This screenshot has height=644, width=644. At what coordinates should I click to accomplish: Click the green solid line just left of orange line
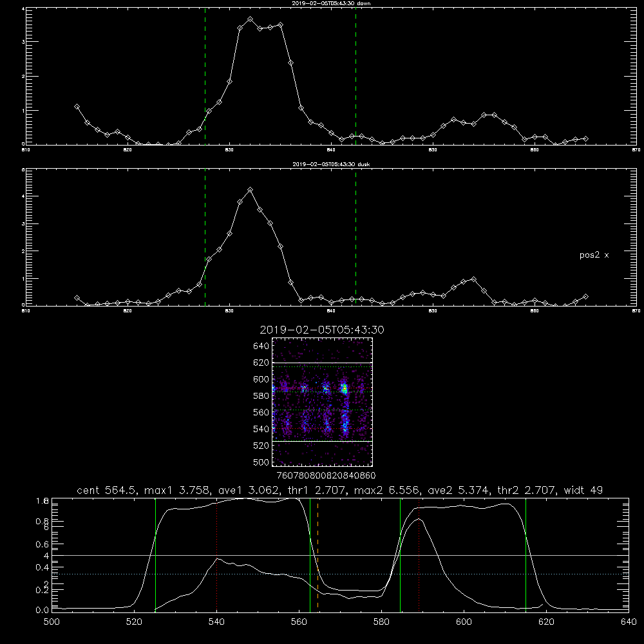310,555
